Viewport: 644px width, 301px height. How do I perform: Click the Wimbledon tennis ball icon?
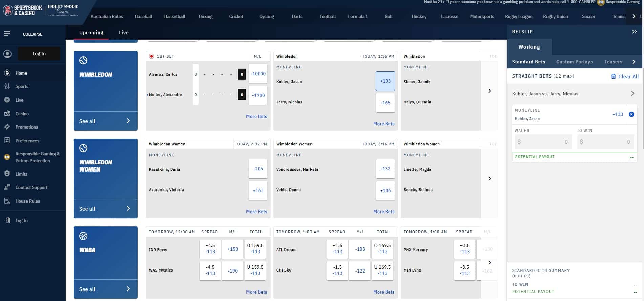tap(83, 60)
